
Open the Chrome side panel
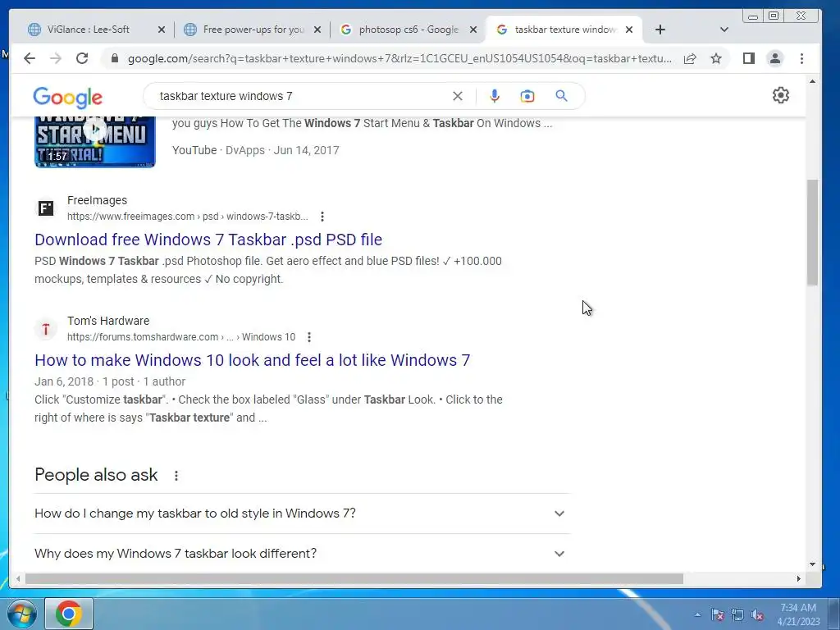749,58
